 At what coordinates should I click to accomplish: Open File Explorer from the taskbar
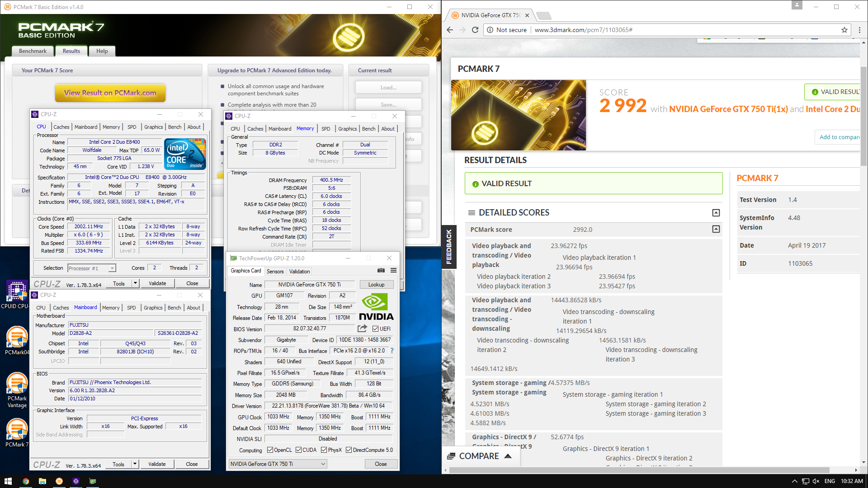[42, 481]
